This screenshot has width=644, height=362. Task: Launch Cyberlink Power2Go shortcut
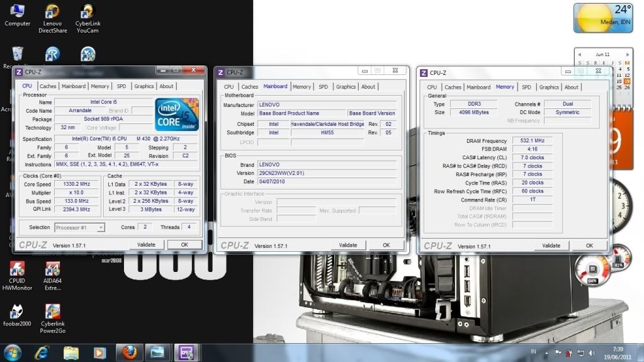click(x=53, y=319)
